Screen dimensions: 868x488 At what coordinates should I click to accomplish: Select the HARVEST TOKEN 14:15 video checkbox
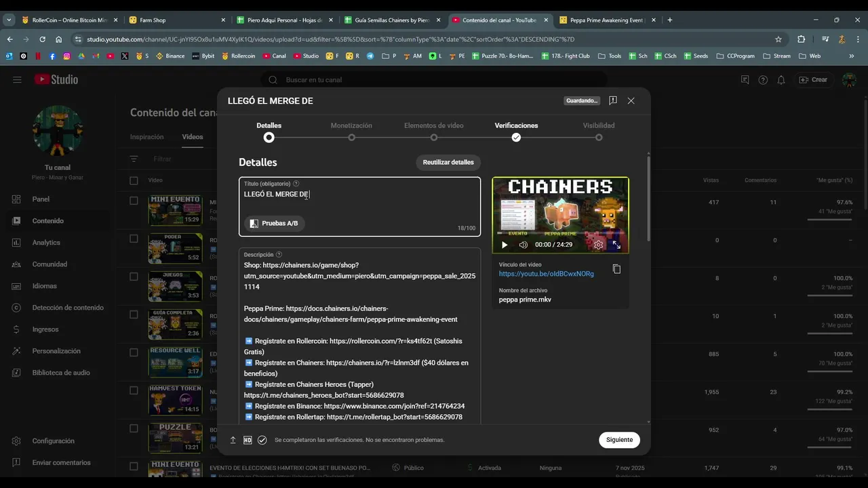[x=134, y=390]
